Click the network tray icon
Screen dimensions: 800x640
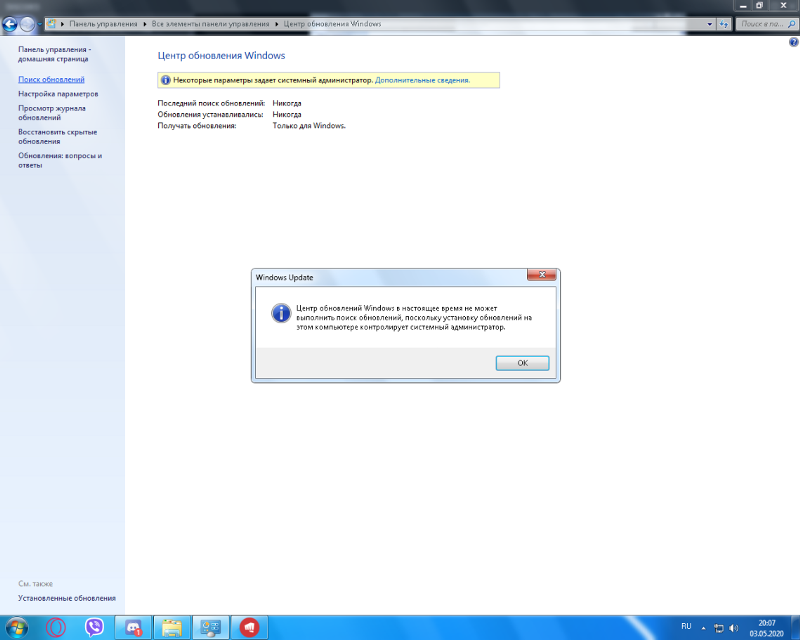click(719, 628)
